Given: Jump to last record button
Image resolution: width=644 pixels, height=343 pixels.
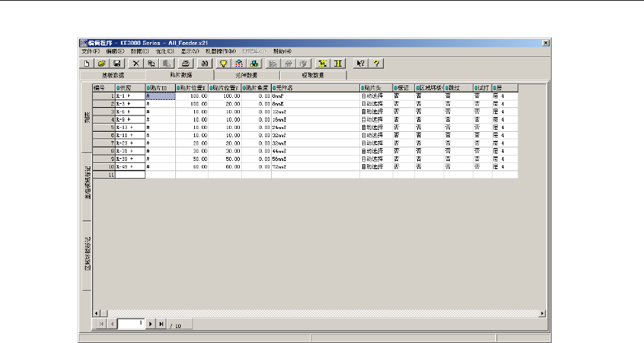Looking at the screenshot, I should tap(161, 325).
